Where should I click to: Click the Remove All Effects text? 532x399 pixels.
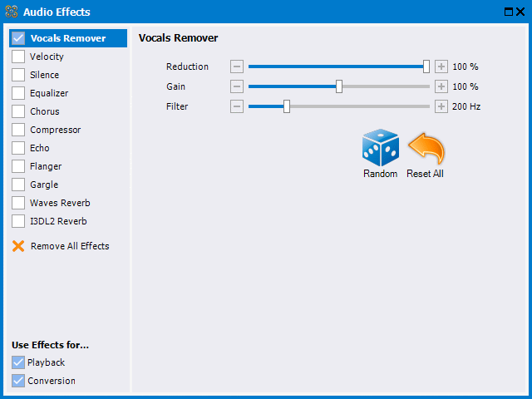70,246
